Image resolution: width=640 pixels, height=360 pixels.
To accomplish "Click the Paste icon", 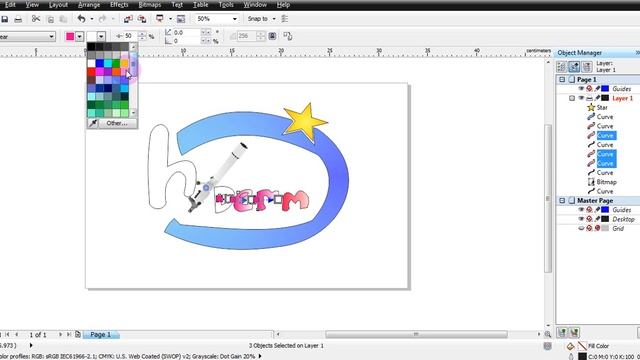I will [x=63, y=19].
